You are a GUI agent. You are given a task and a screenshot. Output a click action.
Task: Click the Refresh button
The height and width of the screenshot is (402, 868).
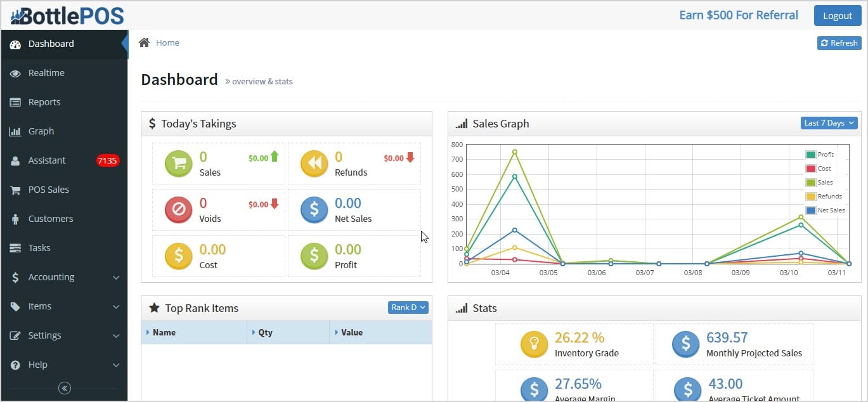click(839, 42)
